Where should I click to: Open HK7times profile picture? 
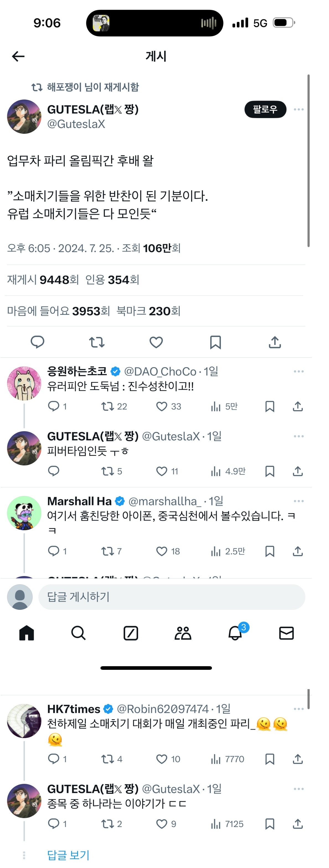tap(24, 721)
